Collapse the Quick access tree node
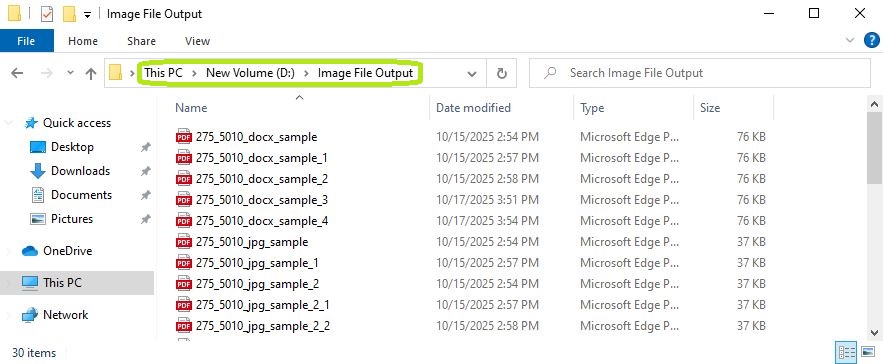 tap(8, 123)
